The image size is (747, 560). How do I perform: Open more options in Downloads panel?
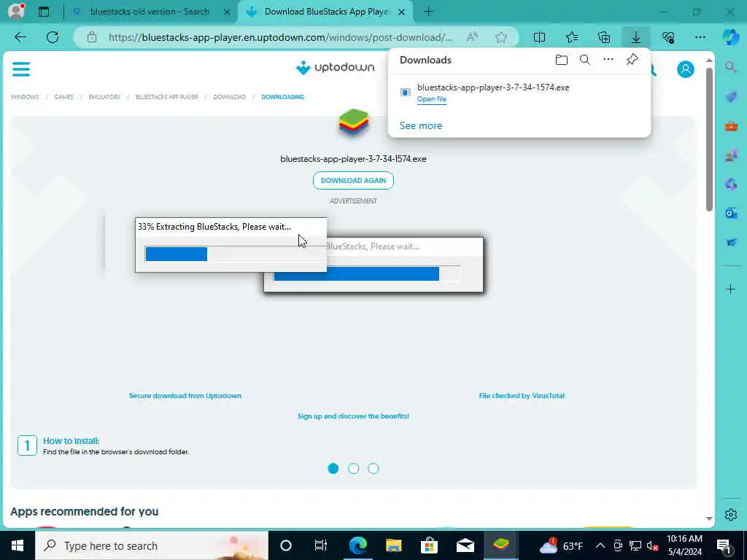point(608,60)
